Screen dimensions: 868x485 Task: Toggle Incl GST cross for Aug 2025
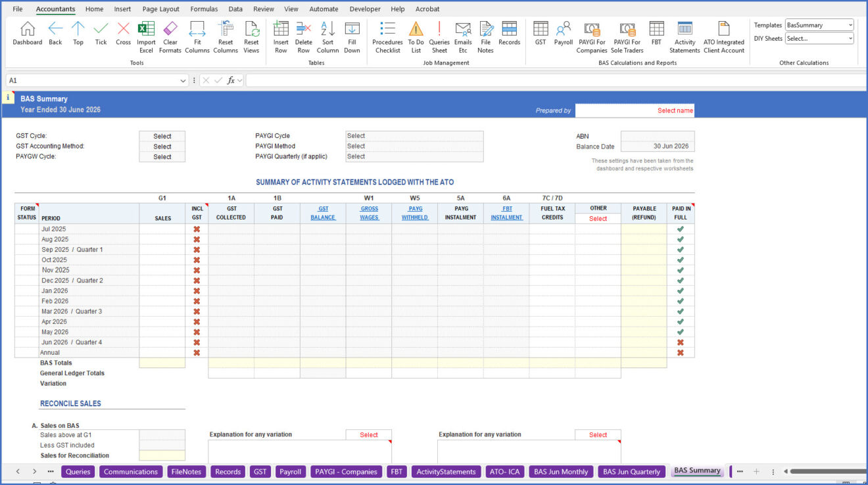point(197,239)
